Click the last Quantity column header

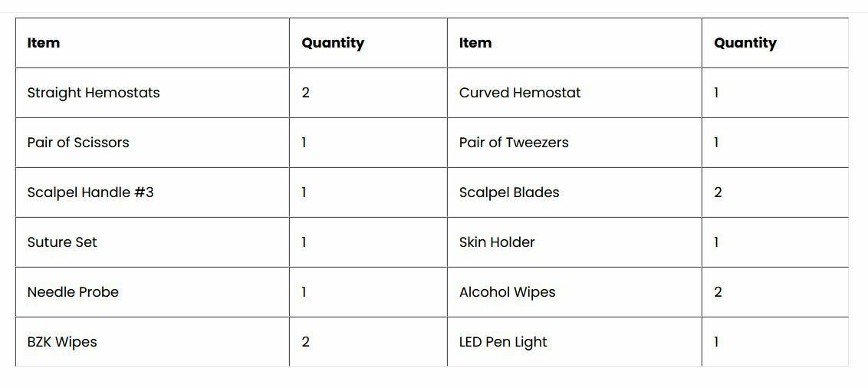[x=775, y=43]
